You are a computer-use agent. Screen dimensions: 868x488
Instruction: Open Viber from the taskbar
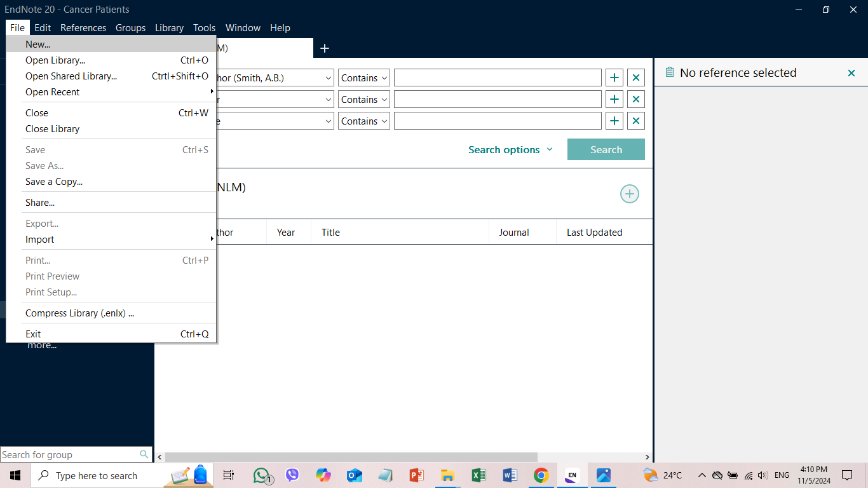click(x=292, y=475)
